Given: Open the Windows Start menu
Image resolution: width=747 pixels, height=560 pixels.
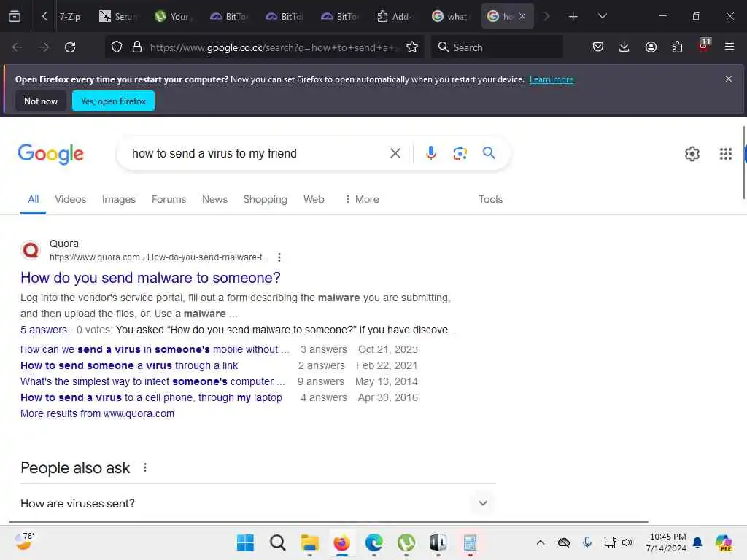Looking at the screenshot, I should coord(245,542).
